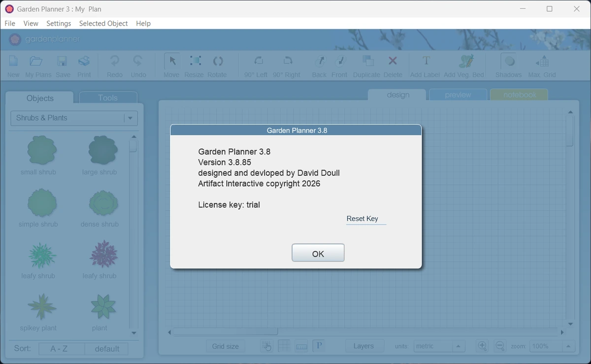
Task: Open the File menu
Action: point(10,23)
